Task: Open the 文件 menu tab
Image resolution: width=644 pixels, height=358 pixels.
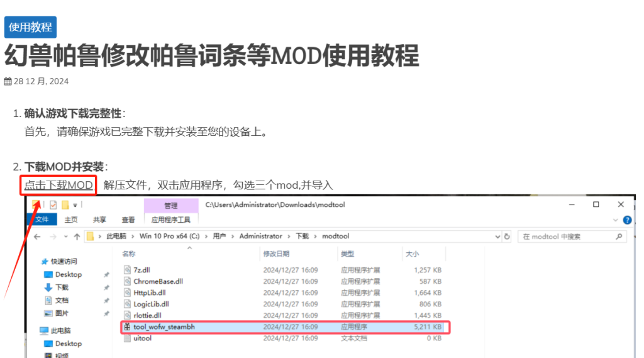Action: click(x=42, y=220)
